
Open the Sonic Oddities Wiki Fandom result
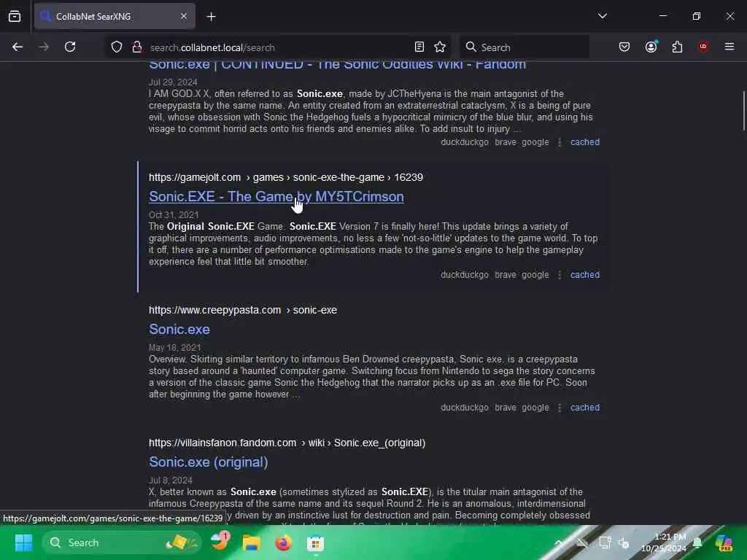(337, 65)
